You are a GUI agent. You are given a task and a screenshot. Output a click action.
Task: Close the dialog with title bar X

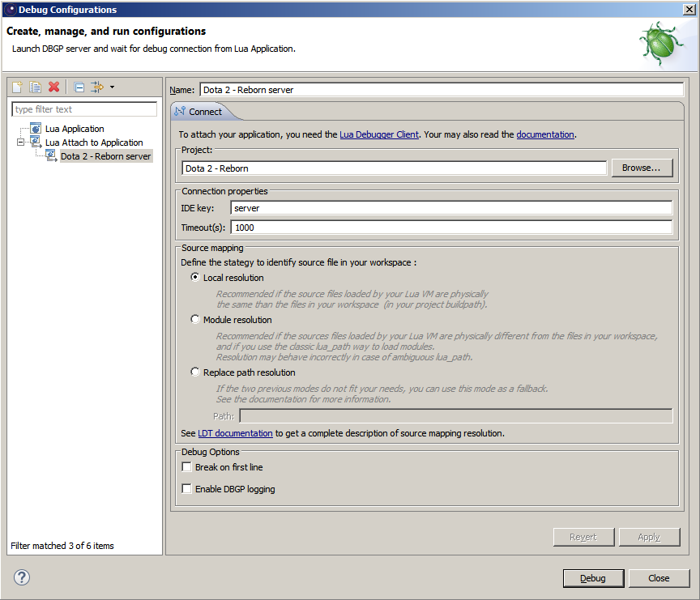(689, 10)
